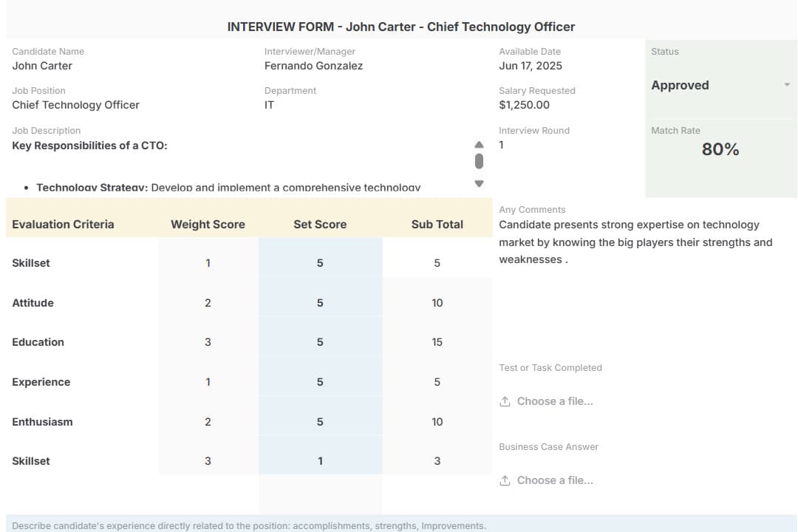Open the Approved status dropdown

pyautogui.click(x=786, y=85)
